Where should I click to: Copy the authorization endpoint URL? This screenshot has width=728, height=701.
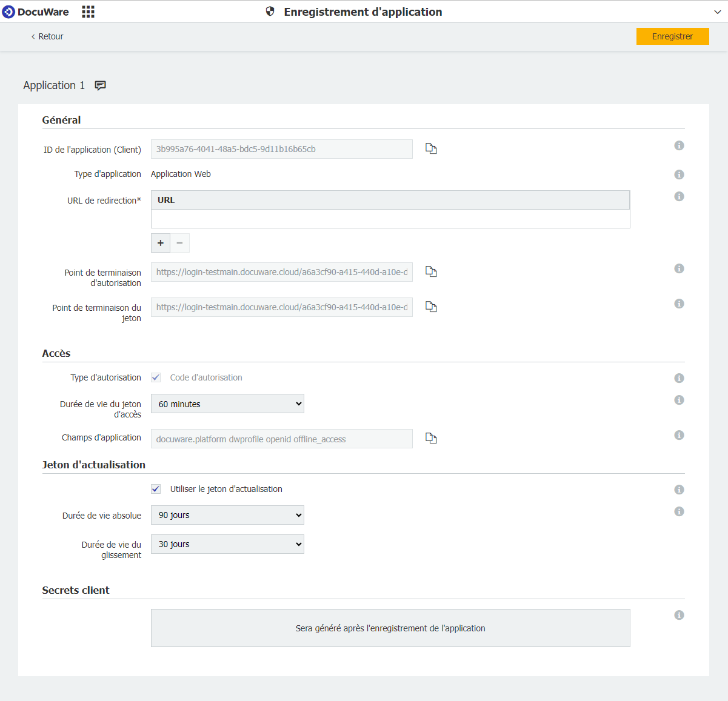(431, 272)
